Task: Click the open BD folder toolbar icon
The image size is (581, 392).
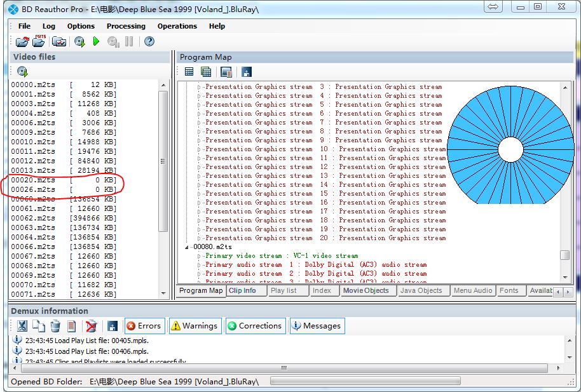Action: [22, 41]
